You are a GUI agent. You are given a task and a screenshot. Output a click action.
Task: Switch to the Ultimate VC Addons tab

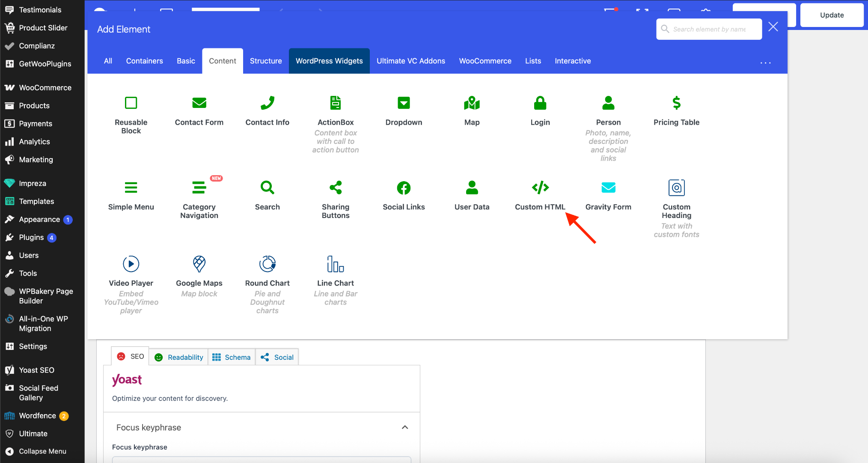411,61
